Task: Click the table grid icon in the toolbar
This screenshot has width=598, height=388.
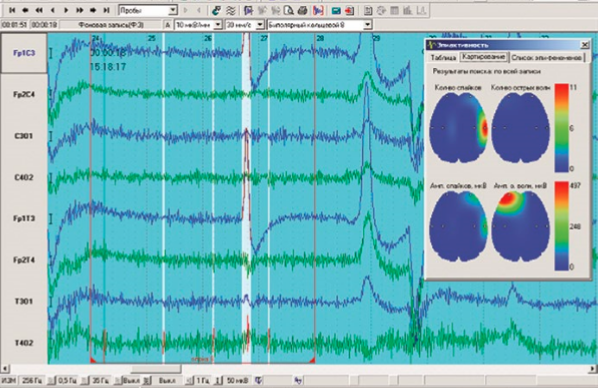Action: pyautogui.click(x=394, y=10)
